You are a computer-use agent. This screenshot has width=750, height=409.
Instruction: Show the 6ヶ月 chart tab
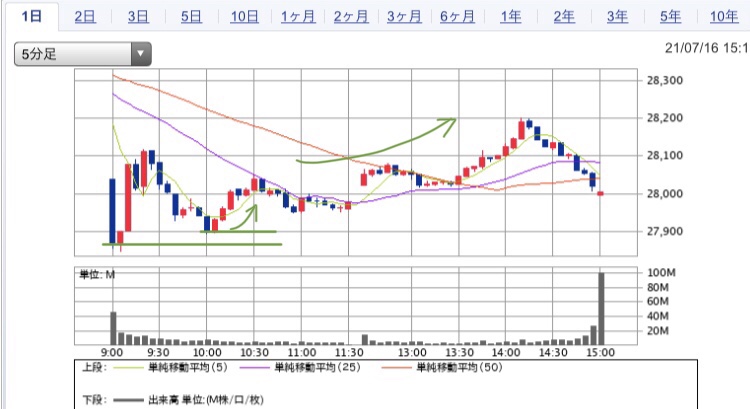point(457,17)
